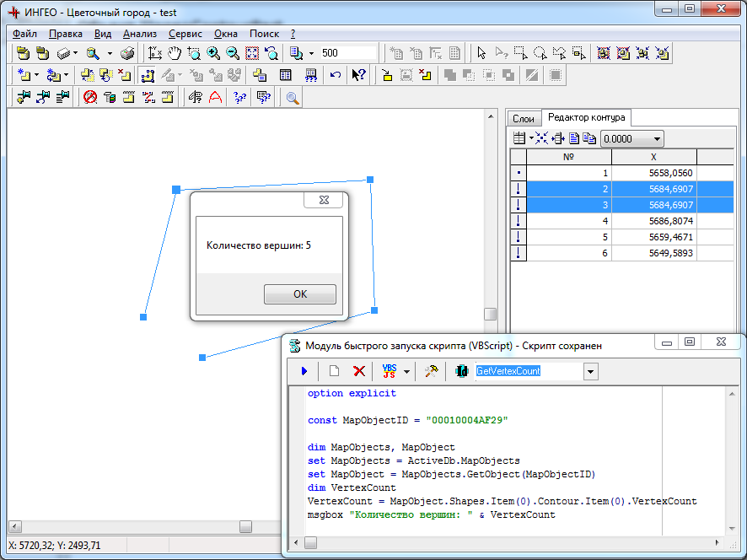747x560 pixels.
Task: Click the scale input field showing 500
Action: tap(347, 53)
